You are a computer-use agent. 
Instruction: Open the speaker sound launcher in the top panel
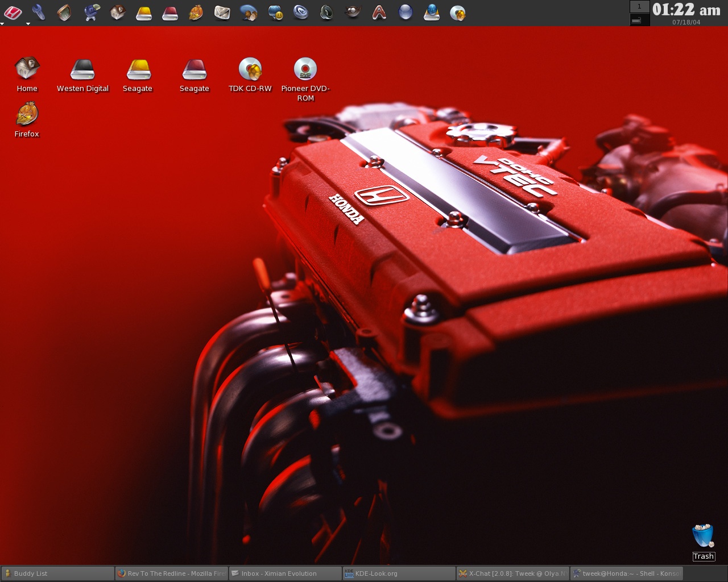(326, 12)
